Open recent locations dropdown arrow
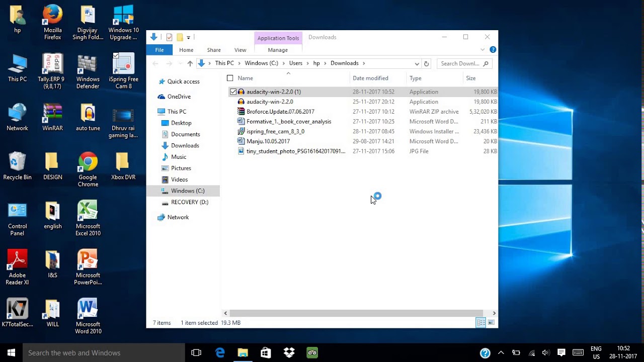The image size is (644, 362). coord(180,63)
